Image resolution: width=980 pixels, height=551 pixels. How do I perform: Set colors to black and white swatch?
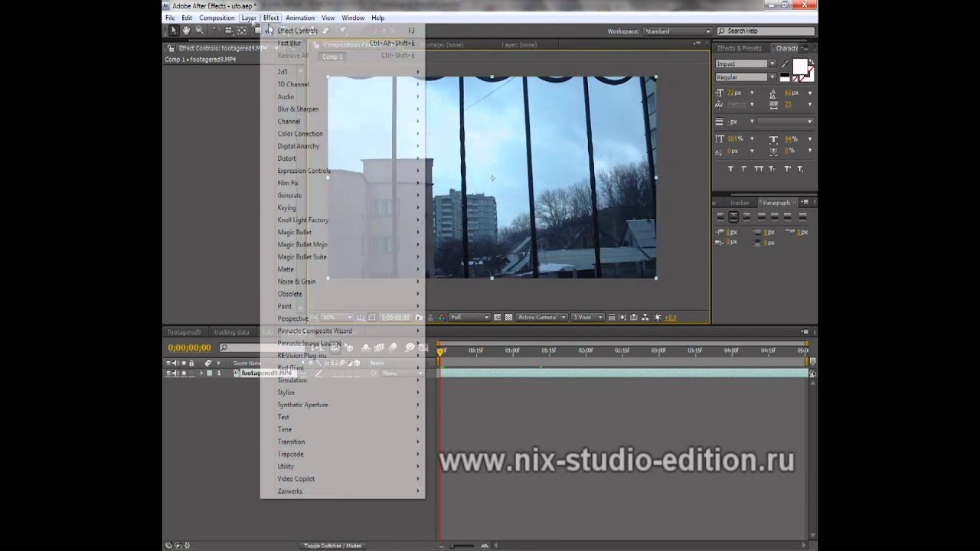pyautogui.click(x=785, y=77)
